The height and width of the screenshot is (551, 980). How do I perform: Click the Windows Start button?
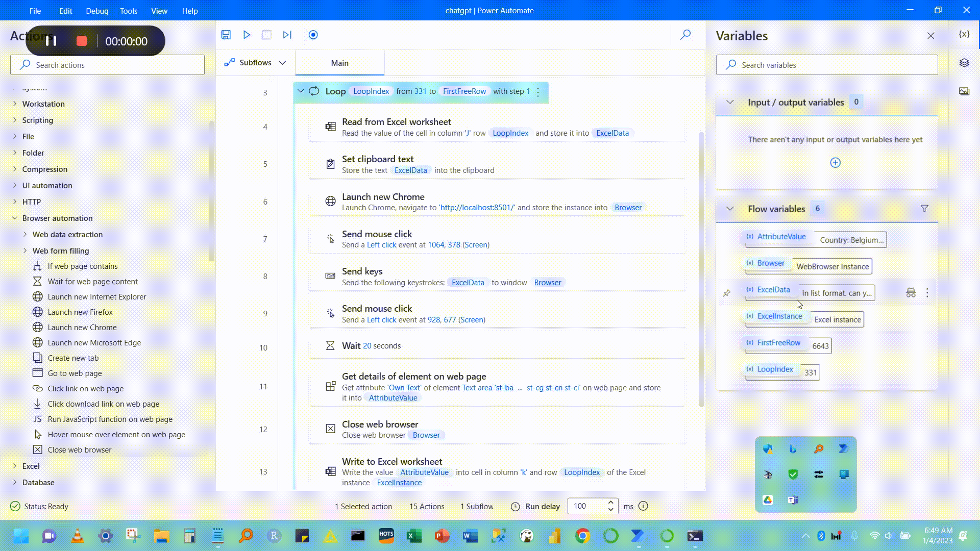21,536
